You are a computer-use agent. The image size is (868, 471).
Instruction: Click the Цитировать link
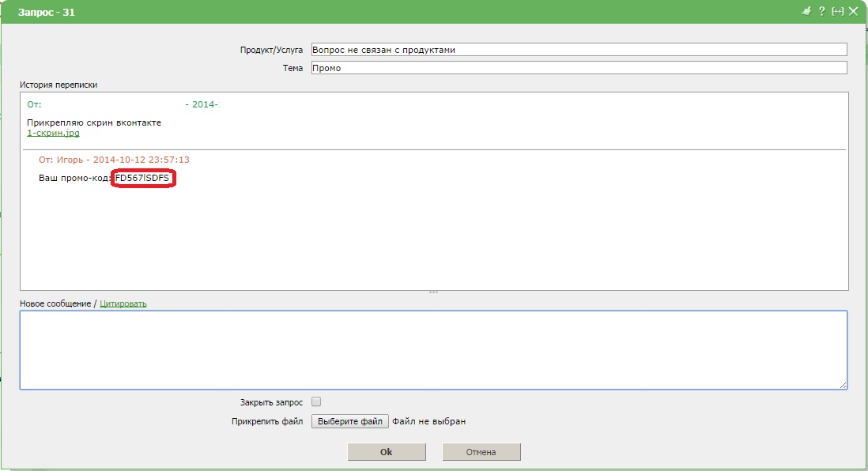point(123,303)
